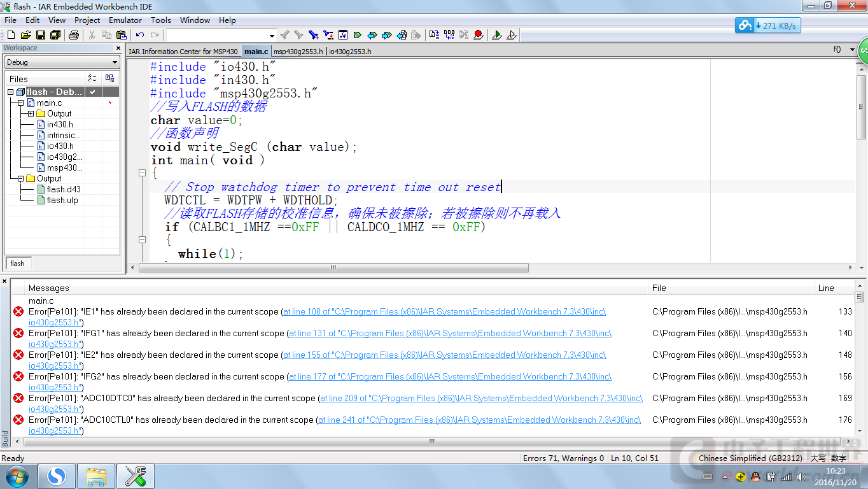Open the Tools menu
This screenshot has width=868, height=489.
tap(161, 20)
